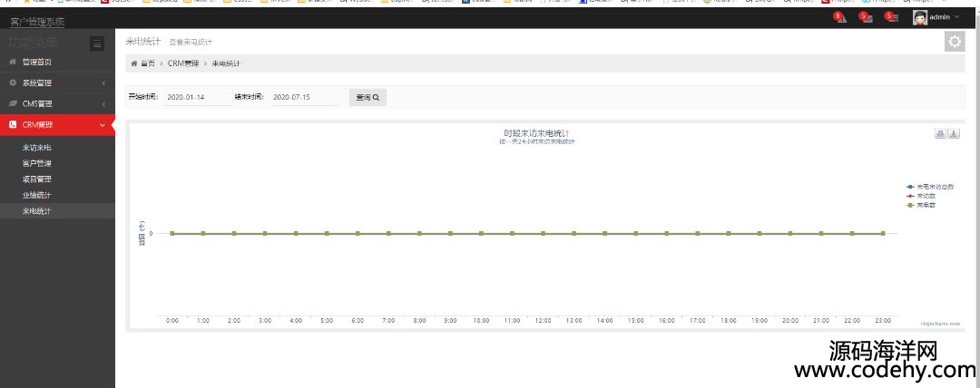Expand the CMS管理 sidebar menu
The image size is (980, 388).
[57, 103]
